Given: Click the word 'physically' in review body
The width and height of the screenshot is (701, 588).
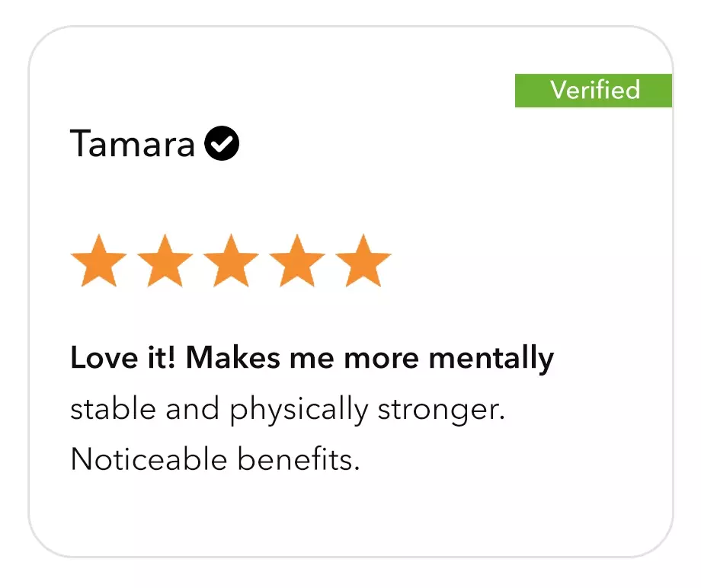Looking at the screenshot, I should (x=299, y=409).
